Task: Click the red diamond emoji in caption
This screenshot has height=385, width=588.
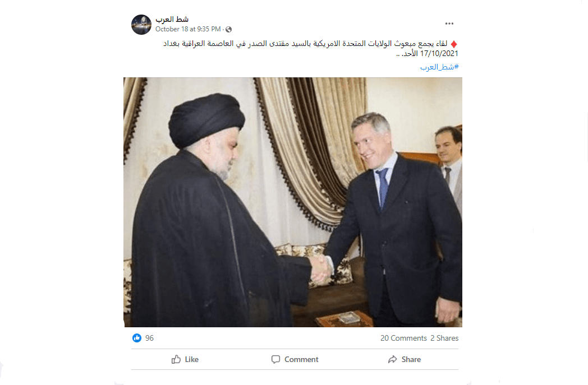Action: 454,44
